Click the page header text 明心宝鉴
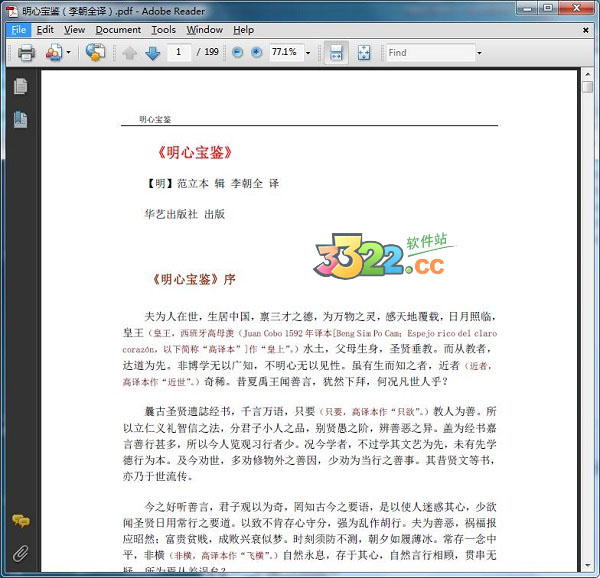Viewport: 600px width, 578px height. click(155, 119)
